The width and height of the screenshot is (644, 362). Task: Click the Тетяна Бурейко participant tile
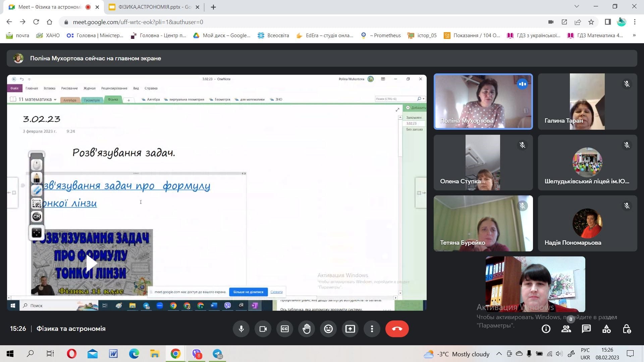483,224
